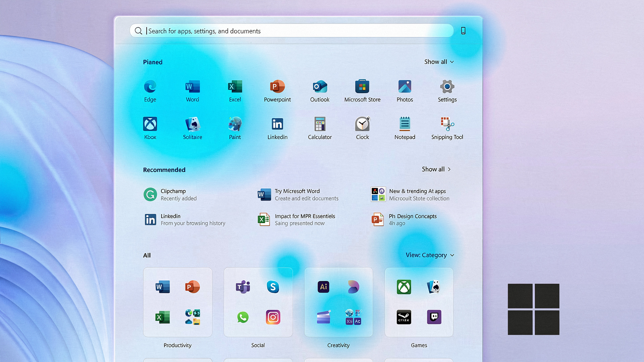This screenshot has height=362, width=644.
Task: Click the phone link icon beside search
Action: pyautogui.click(x=463, y=31)
